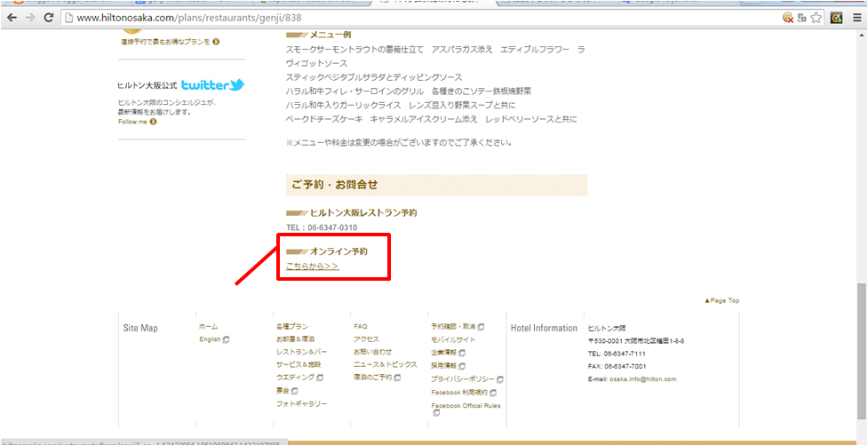Image resolution: width=868 pixels, height=446 pixels.
Task: Click the Follow me arrow icon
Action: pos(153,122)
